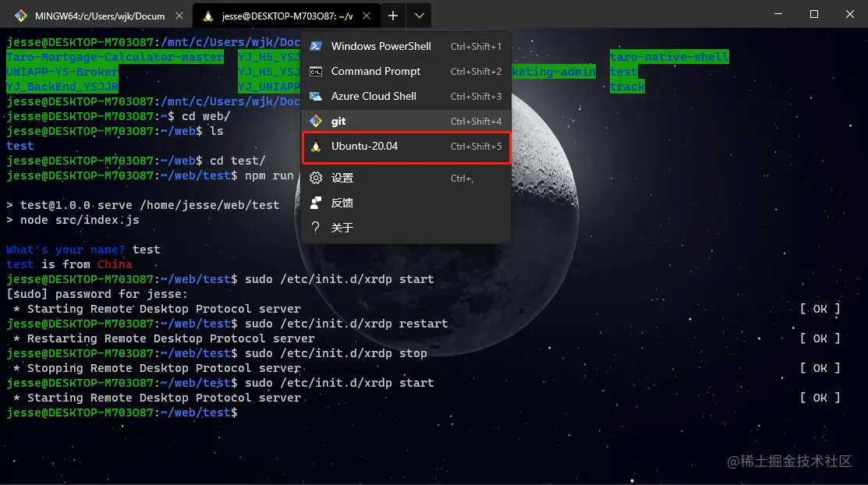The width and height of the screenshot is (868, 485).
Task: Click the git icon on MINGW64 tab
Action: pos(21,16)
